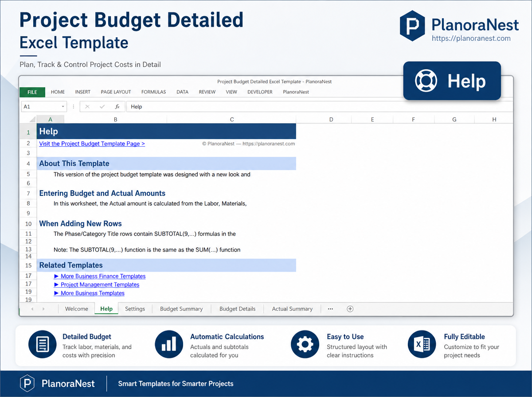This screenshot has height=397, width=532.
Task: Show more sheets via ellipsis button
Action: coord(330,309)
